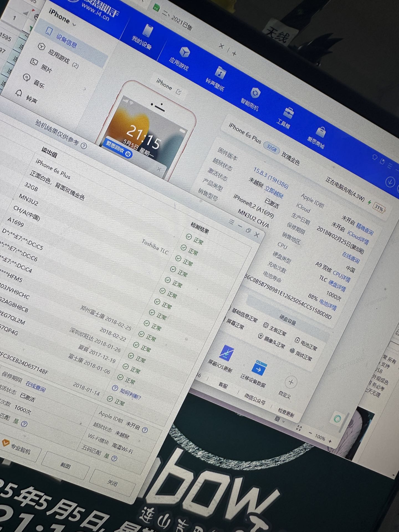Zoom out with the minus button
The width and height of the screenshot is (399, 532).
tap(310, 433)
